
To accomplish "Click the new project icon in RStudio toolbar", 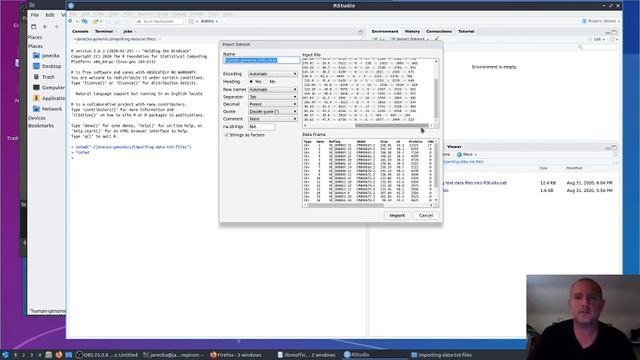I will [84, 21].
